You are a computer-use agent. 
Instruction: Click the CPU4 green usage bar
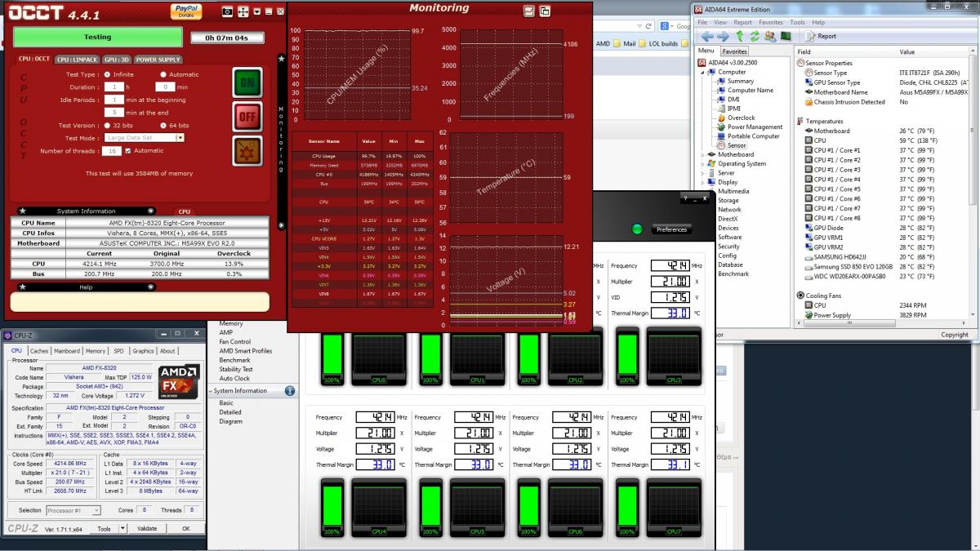pyautogui.click(x=332, y=507)
